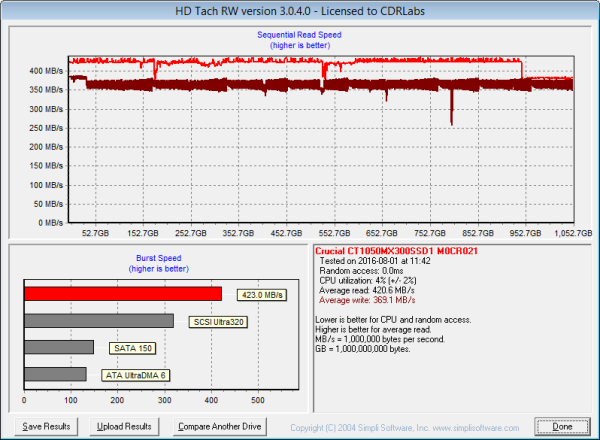Click the SATA 150 label
The height and width of the screenshot is (440, 600).
tap(133, 348)
